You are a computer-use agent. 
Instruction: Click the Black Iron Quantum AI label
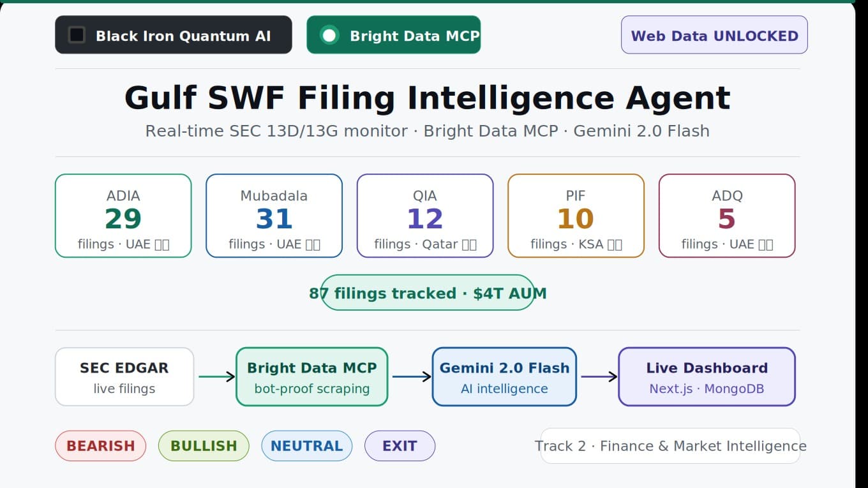pos(183,36)
